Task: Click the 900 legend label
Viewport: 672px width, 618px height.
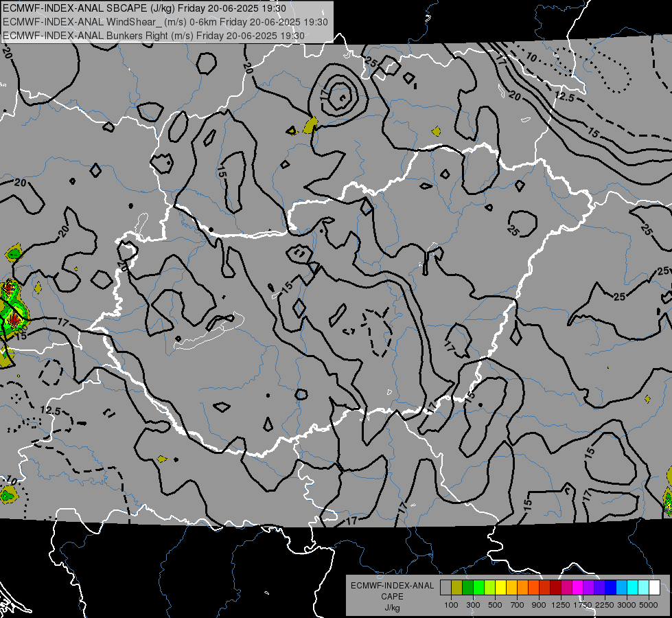Action: (539, 605)
